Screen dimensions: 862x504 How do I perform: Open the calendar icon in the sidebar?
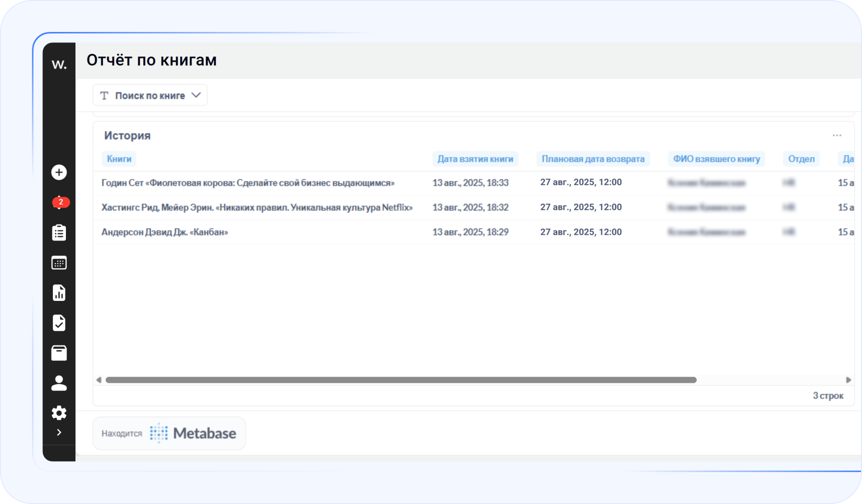click(59, 263)
